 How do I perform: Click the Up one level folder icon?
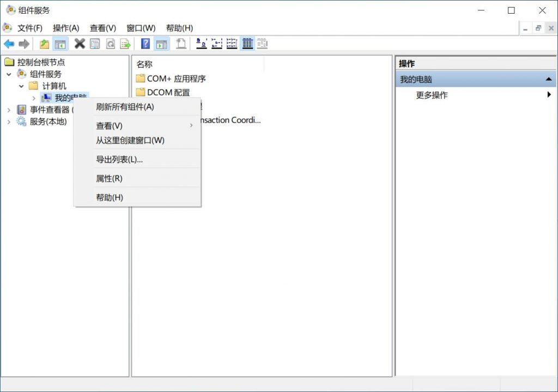(x=44, y=44)
